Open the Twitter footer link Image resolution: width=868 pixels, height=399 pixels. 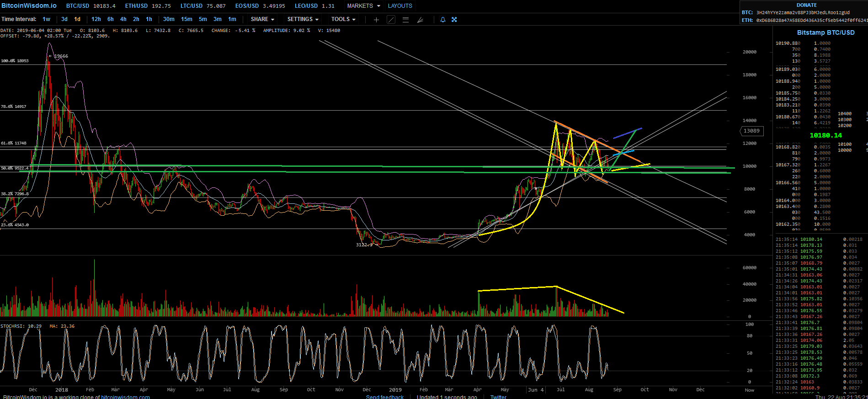pyautogui.click(x=498, y=397)
